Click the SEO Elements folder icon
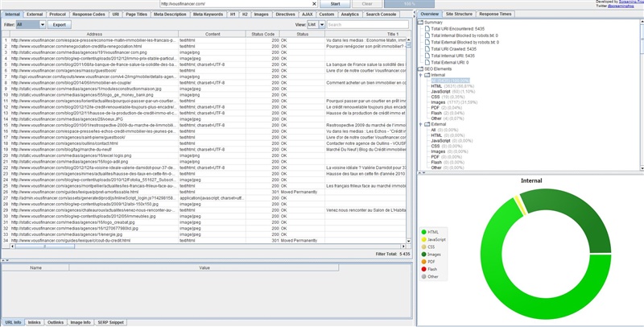644x327 pixels. point(420,69)
